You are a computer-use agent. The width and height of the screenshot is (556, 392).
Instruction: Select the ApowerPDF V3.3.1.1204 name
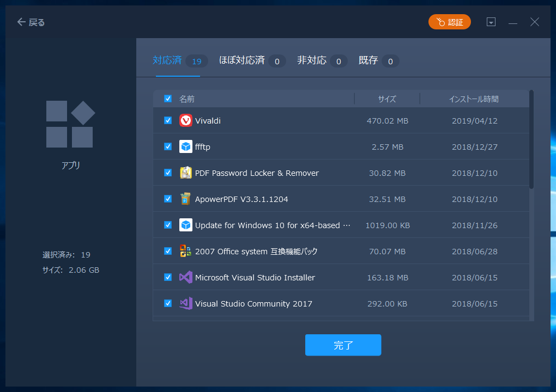click(241, 199)
